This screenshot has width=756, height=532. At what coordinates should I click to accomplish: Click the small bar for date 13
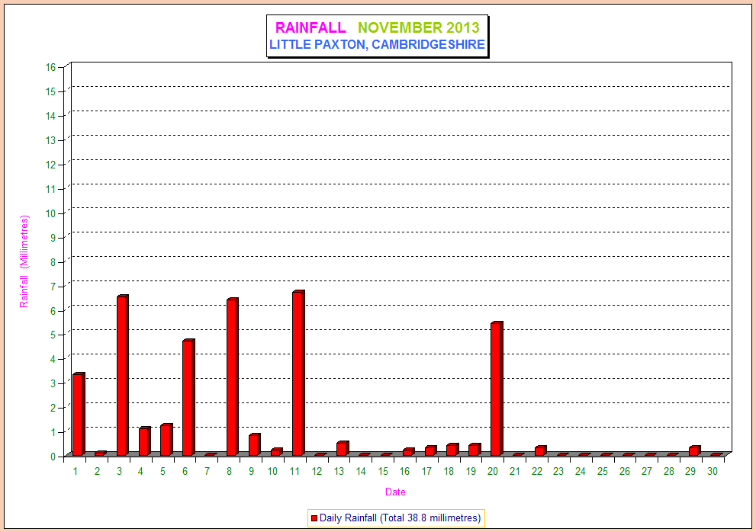coord(343,448)
